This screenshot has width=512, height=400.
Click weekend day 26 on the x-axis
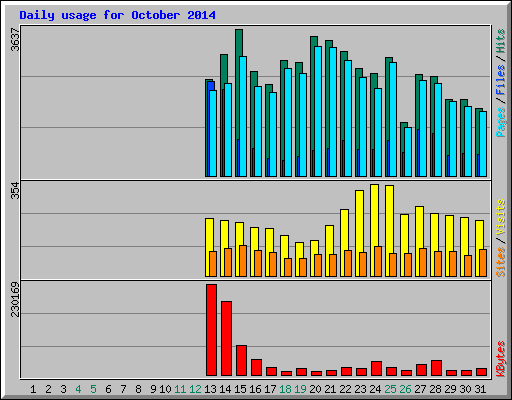pyautogui.click(x=405, y=389)
